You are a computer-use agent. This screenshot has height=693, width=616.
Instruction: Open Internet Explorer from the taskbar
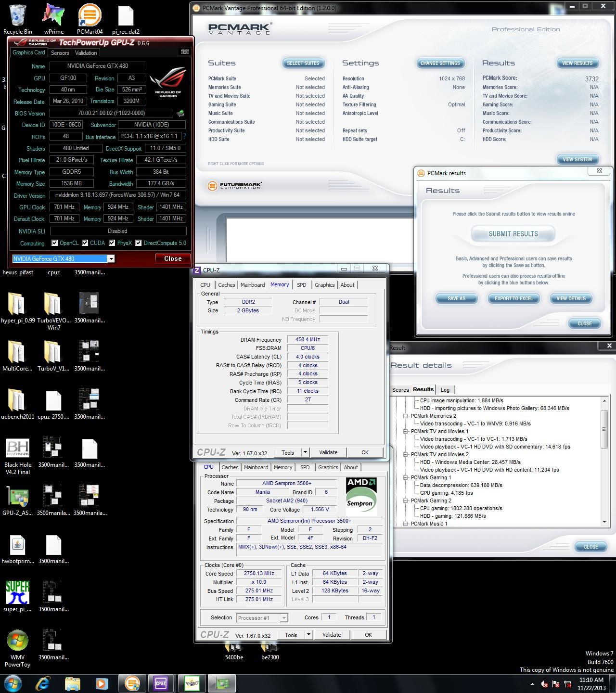click(43, 683)
